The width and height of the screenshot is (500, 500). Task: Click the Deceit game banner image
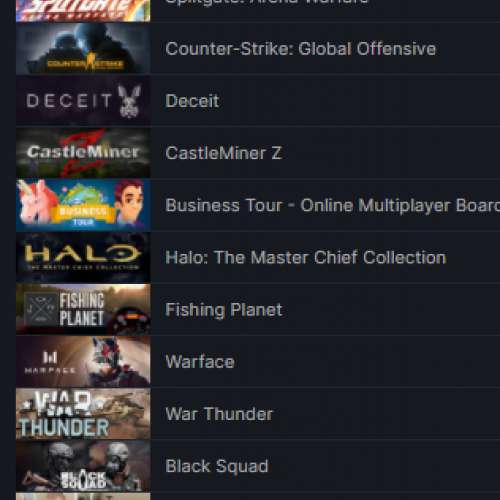[83, 101]
